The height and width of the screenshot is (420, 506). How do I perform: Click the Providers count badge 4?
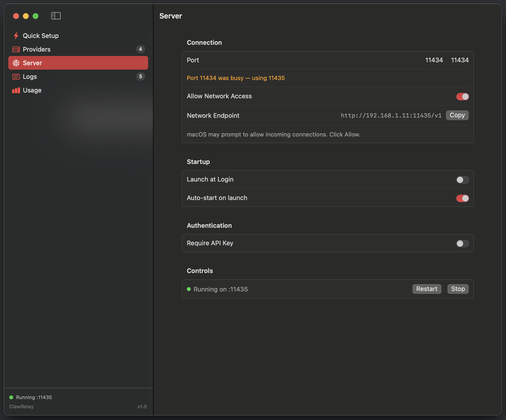tap(140, 49)
